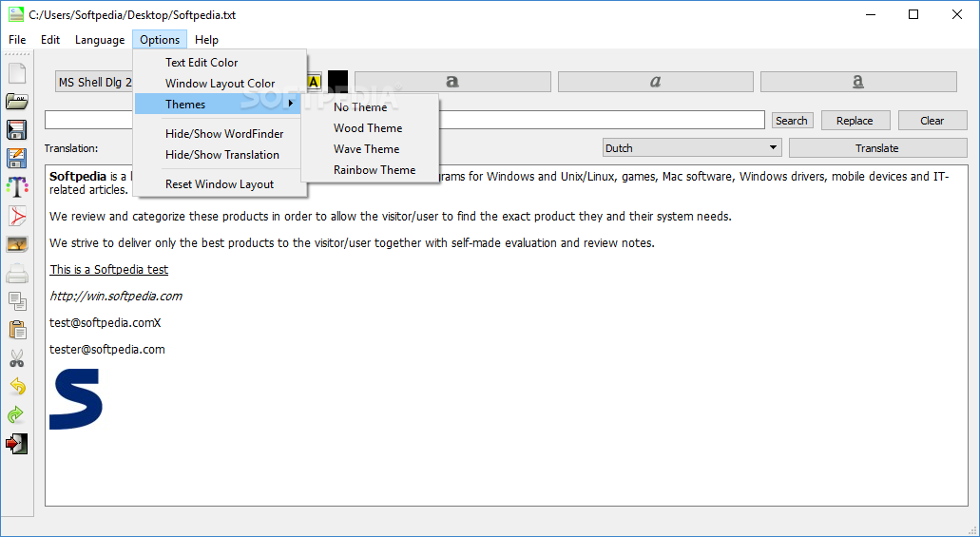Screen dimensions: 980x537
Task: Click the window size grip at bottom corner
Action: (x=972, y=529)
